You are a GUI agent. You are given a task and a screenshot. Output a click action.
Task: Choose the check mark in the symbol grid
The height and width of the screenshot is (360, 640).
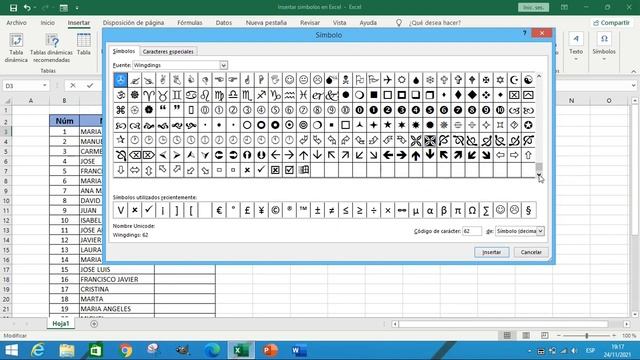coord(261,170)
